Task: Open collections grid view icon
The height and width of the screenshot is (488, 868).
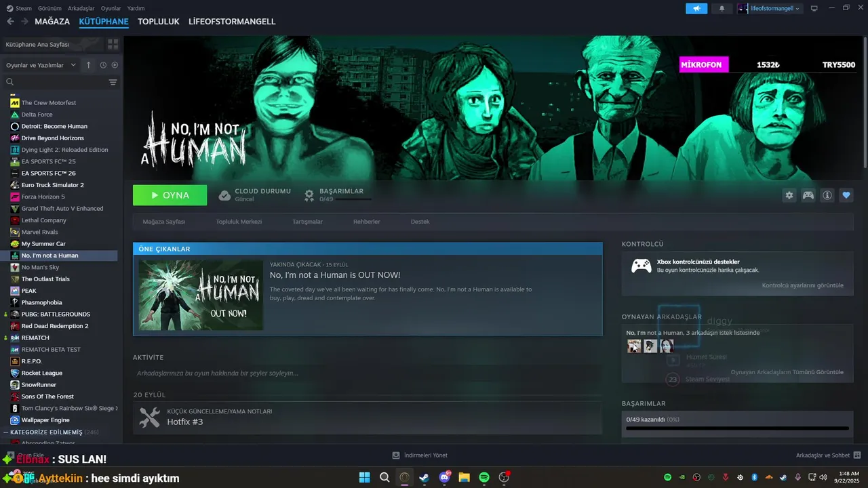Action: [113, 44]
